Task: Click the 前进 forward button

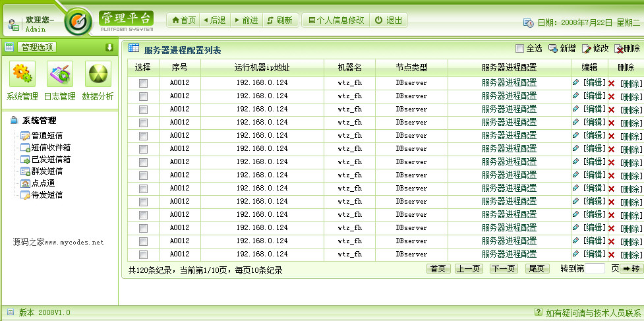Action: click(x=247, y=20)
